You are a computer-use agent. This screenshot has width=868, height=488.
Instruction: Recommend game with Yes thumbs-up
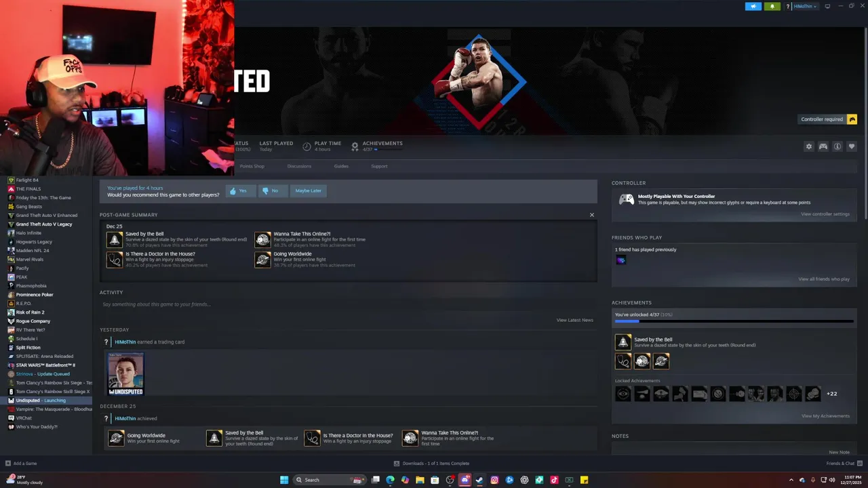pos(241,191)
